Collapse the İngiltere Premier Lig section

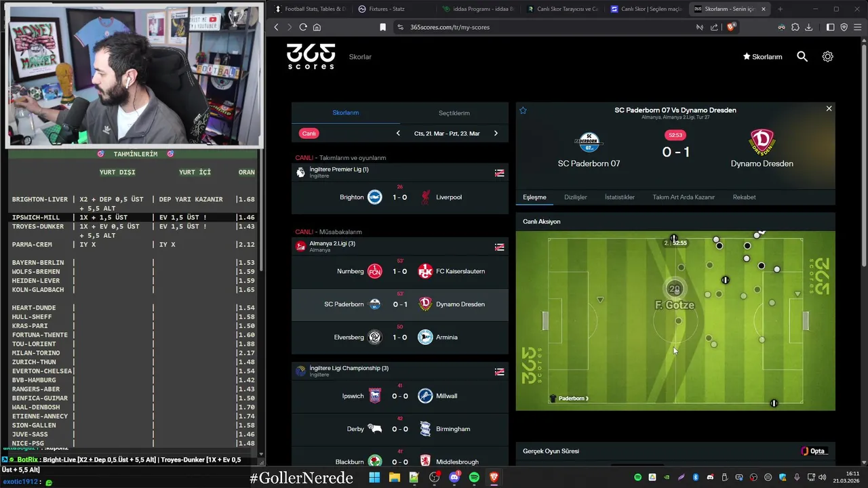[499, 172]
